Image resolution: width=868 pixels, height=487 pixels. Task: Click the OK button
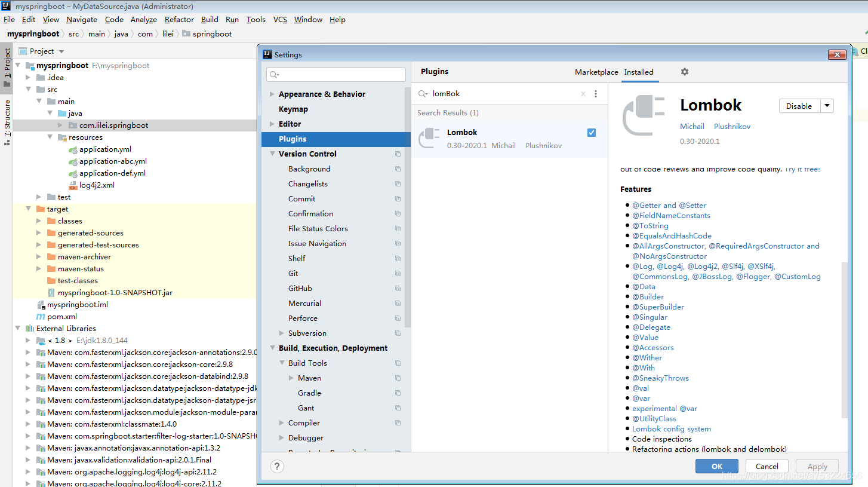tap(717, 467)
